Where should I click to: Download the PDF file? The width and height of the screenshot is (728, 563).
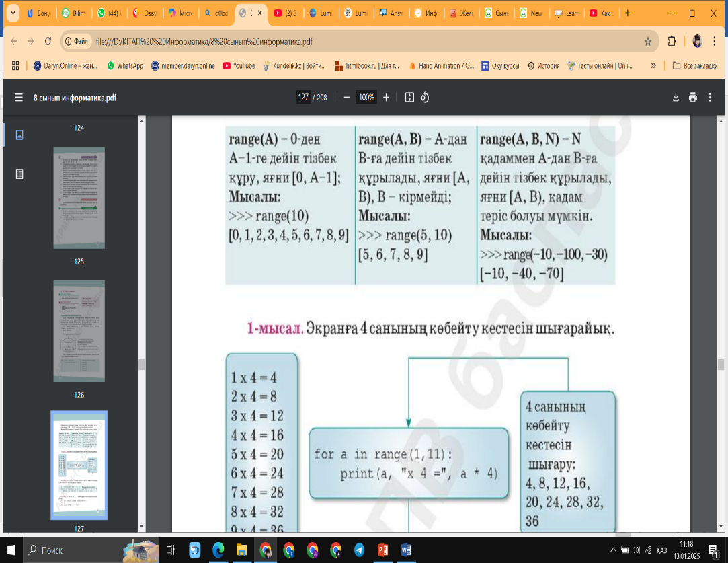[x=676, y=98]
